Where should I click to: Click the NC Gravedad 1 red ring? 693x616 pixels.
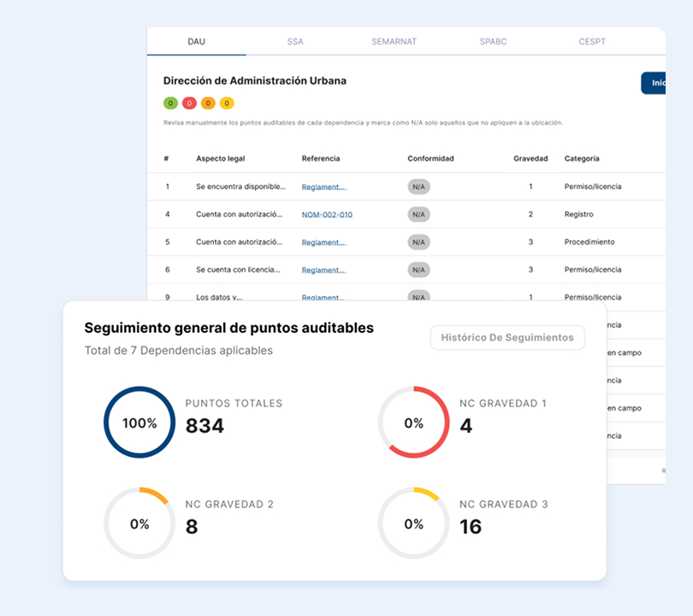click(x=414, y=423)
